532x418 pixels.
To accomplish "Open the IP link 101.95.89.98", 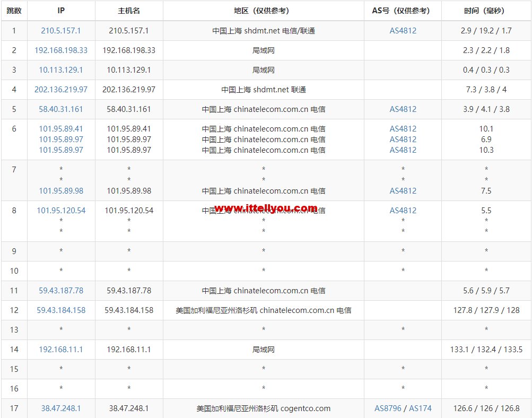I will coord(61,191).
